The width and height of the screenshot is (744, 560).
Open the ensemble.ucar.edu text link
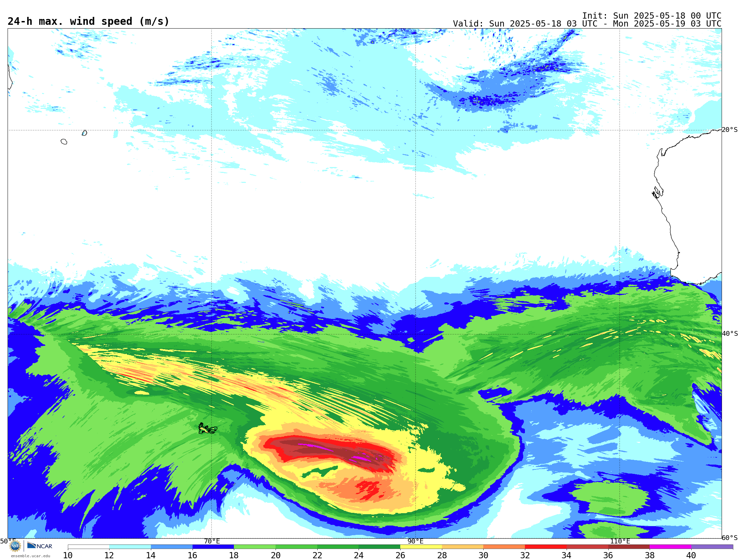pyautogui.click(x=31, y=556)
